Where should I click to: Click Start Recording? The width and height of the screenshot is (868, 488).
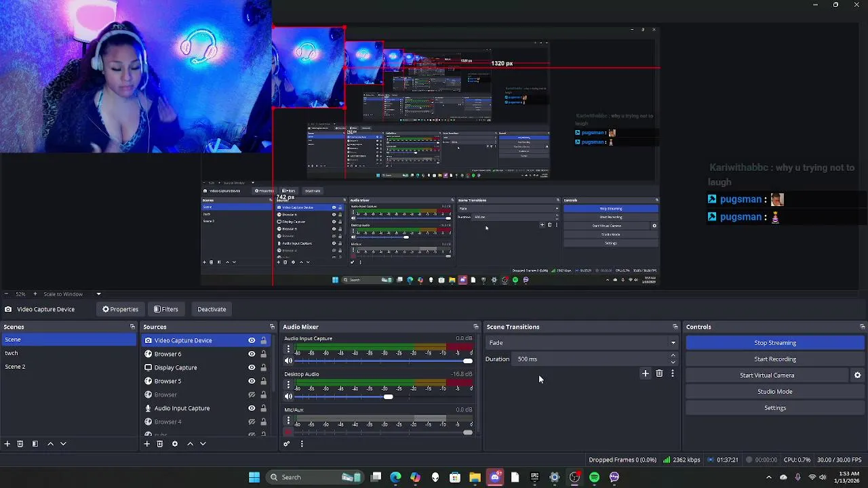pyautogui.click(x=775, y=359)
